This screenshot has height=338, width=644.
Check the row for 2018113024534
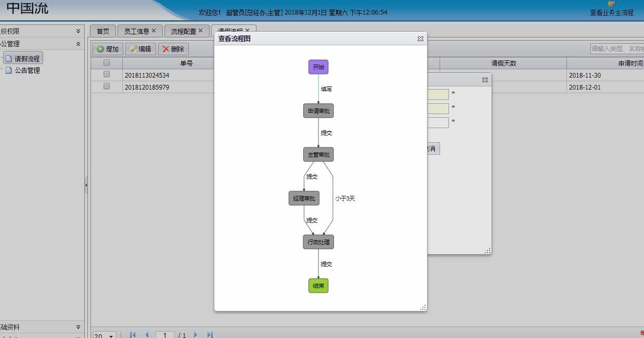(107, 75)
